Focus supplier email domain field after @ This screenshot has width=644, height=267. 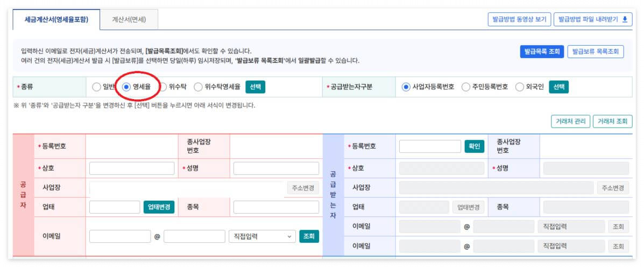194,236
